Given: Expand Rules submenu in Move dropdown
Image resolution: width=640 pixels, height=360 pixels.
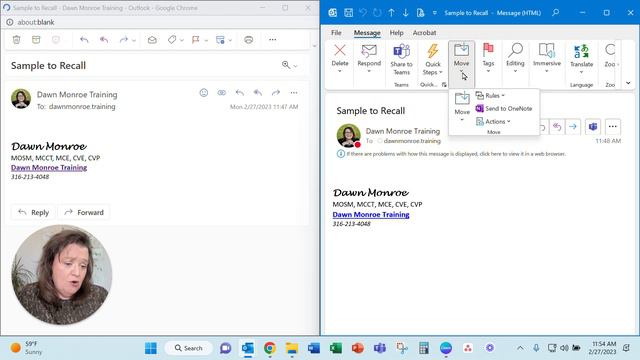Looking at the screenshot, I should click(490, 96).
